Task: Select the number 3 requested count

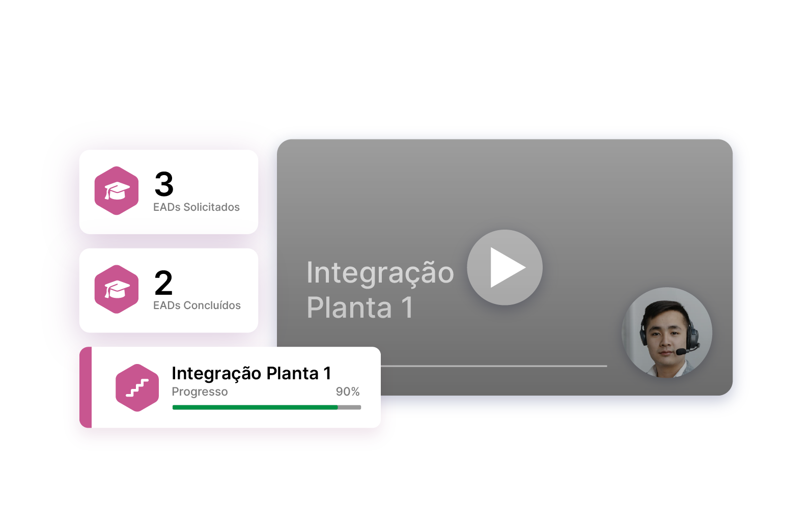Action: [164, 184]
